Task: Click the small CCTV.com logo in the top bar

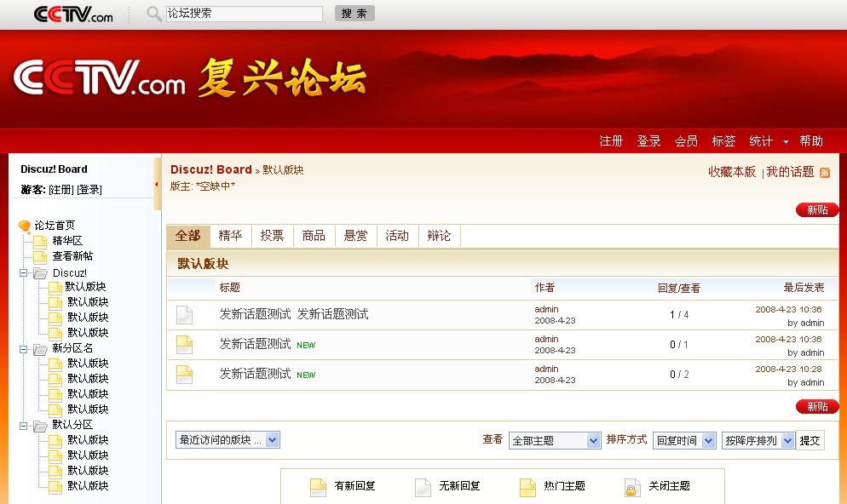Action: pyautogui.click(x=73, y=14)
